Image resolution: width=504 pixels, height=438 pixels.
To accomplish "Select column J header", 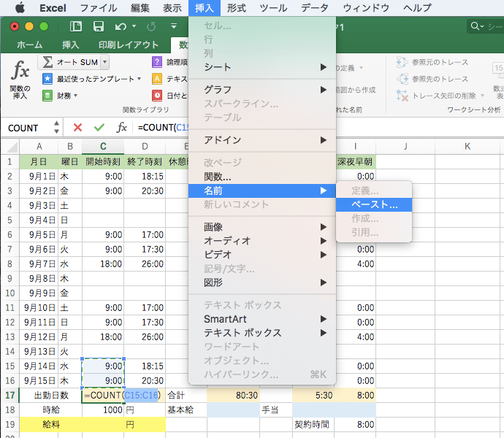I will tap(405, 147).
